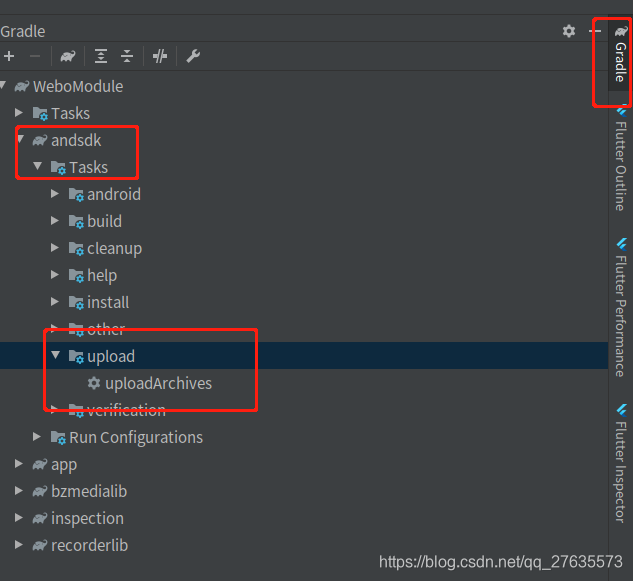This screenshot has width=633, height=581.
Task: Click the help folder icon
Action: pos(76,276)
